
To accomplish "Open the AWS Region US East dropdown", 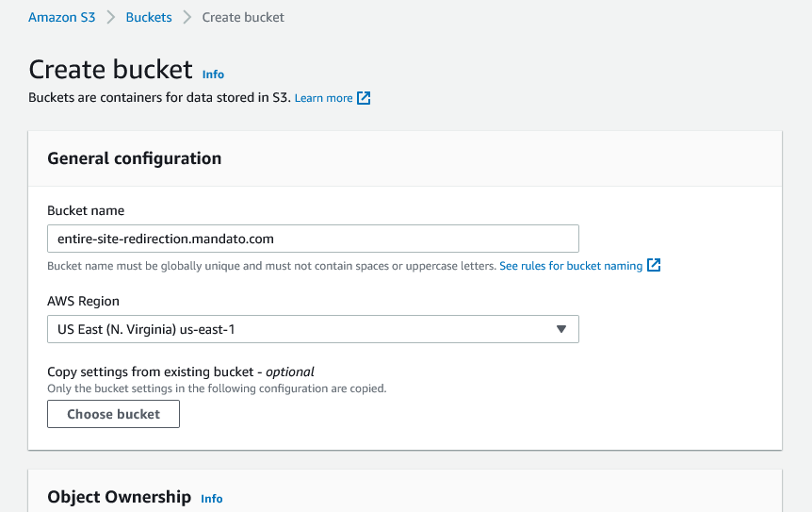I will 313,329.
